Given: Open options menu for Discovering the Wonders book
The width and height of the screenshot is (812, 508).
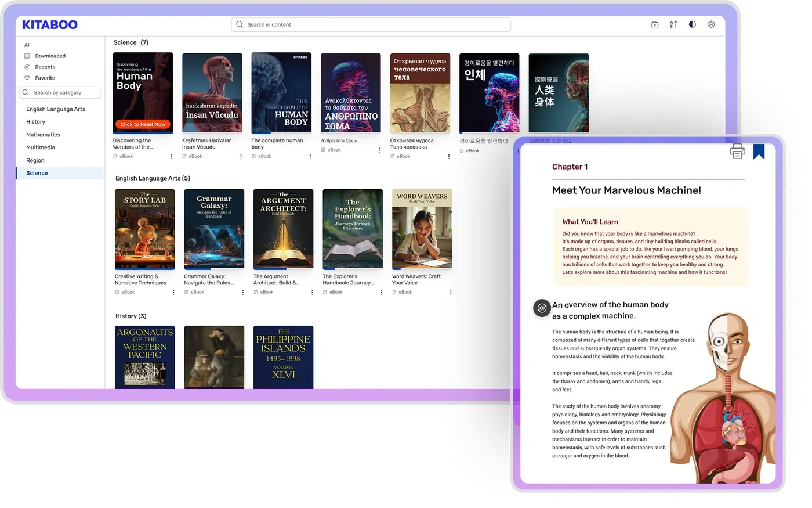Looking at the screenshot, I should click(x=172, y=157).
